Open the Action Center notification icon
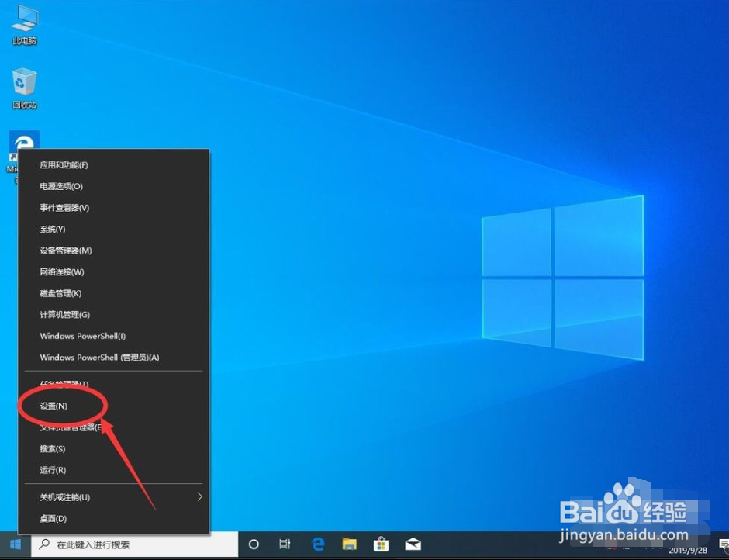Image resolution: width=729 pixels, height=560 pixels. (x=724, y=544)
